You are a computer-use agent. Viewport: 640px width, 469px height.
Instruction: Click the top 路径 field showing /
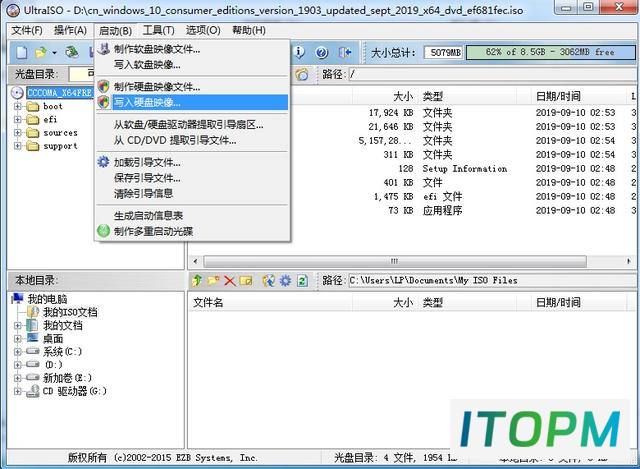tap(492, 74)
